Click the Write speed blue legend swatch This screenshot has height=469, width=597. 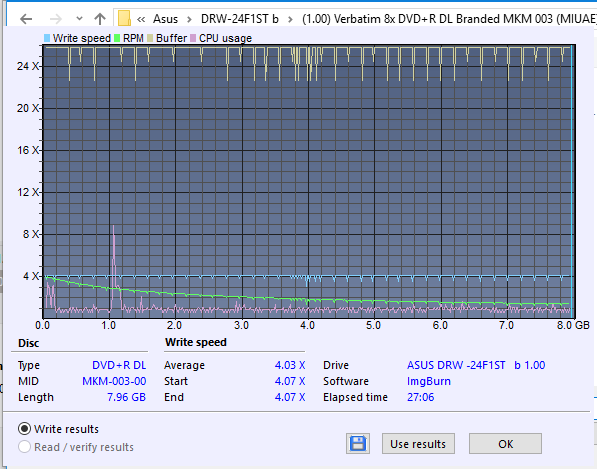[x=47, y=38]
